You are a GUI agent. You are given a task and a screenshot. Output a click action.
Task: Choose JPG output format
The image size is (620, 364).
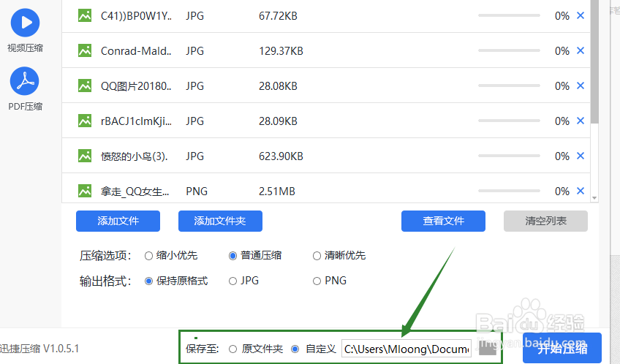(233, 281)
